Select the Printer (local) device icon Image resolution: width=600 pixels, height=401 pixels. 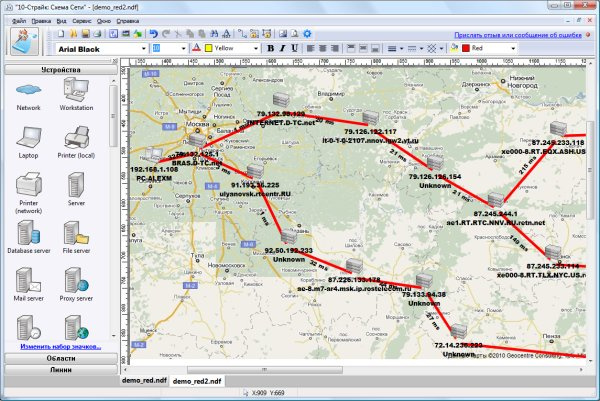[76, 138]
